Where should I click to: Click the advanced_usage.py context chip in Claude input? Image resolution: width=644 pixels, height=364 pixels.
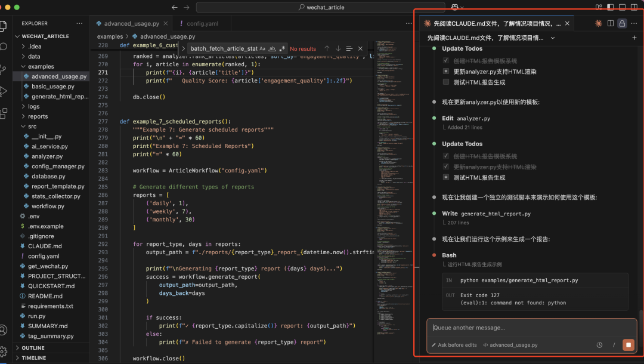coord(510,345)
